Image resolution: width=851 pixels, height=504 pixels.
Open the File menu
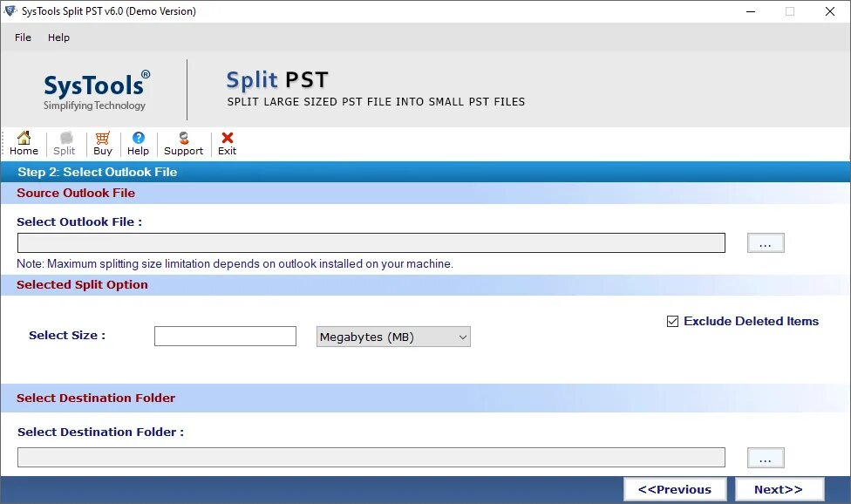click(x=23, y=37)
